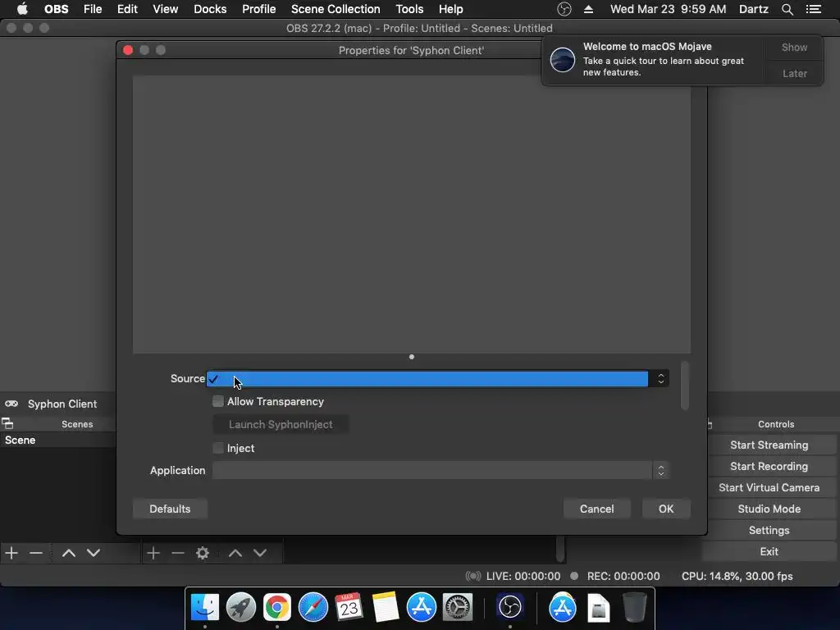This screenshot has width=840, height=630.
Task: Open the File menu
Action: coord(93,9)
